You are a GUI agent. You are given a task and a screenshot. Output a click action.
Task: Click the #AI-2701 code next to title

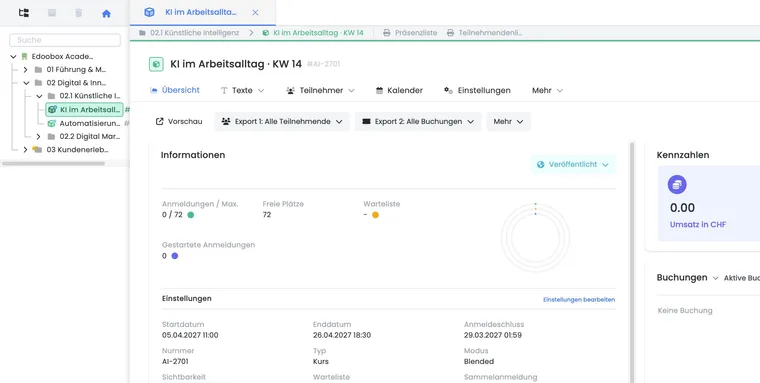323,64
